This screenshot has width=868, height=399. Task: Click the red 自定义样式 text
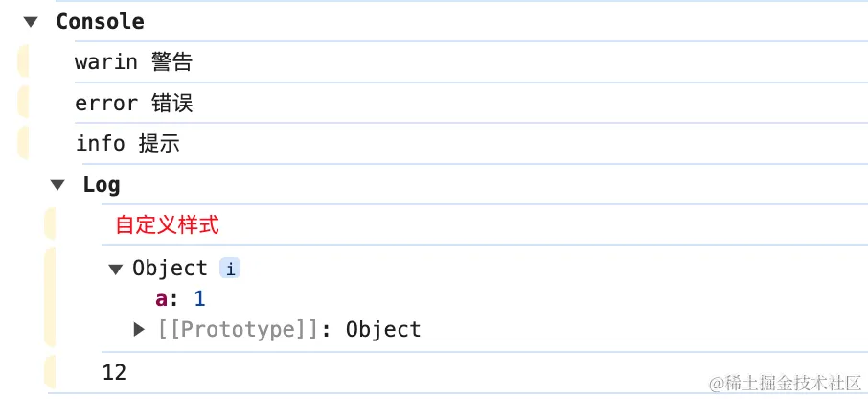(167, 225)
